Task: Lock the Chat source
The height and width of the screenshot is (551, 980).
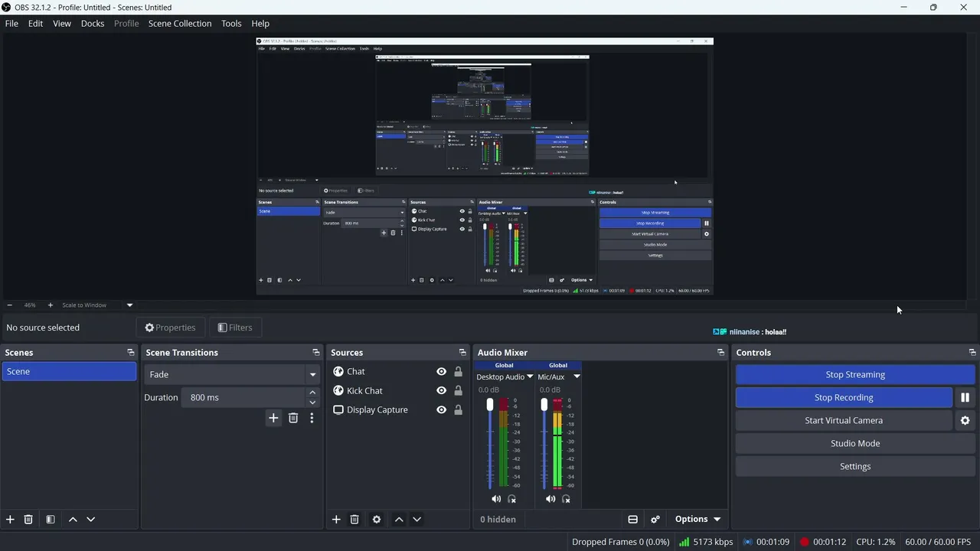Action: coord(458,371)
